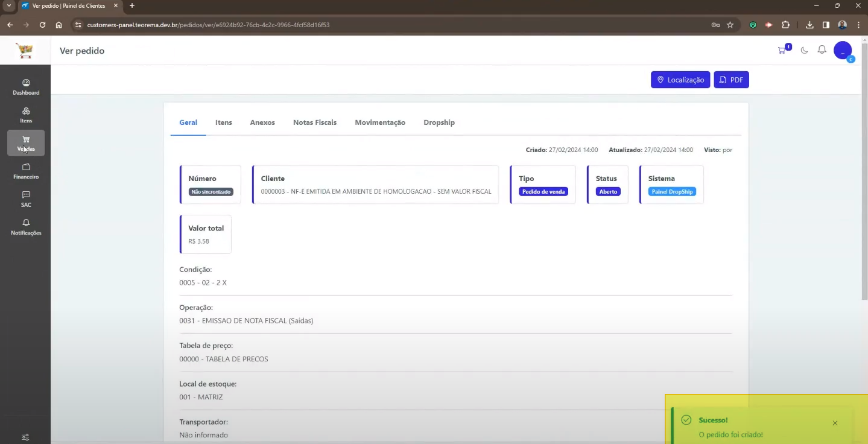Click the Não sincronizado badge
The height and width of the screenshot is (444, 868).
211,192
